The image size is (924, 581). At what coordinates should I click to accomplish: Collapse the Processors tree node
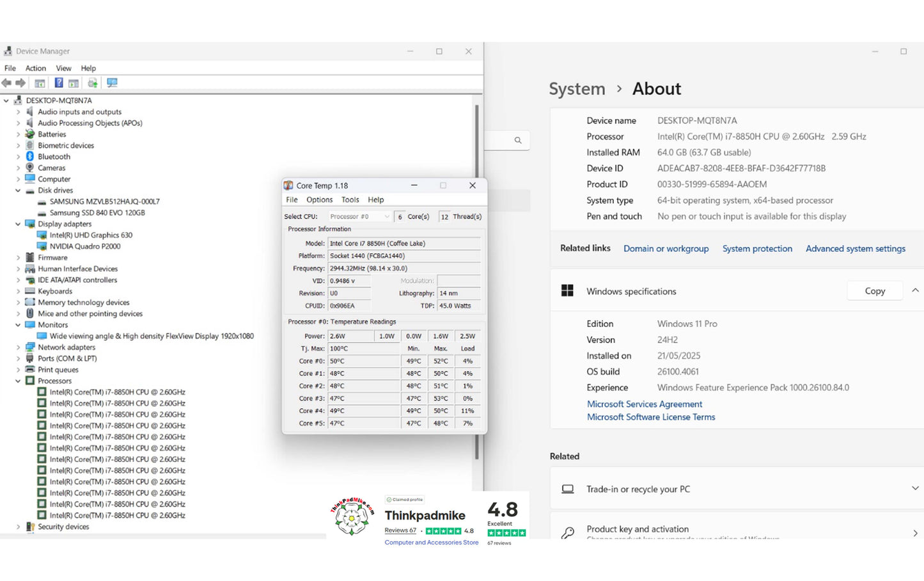(18, 381)
